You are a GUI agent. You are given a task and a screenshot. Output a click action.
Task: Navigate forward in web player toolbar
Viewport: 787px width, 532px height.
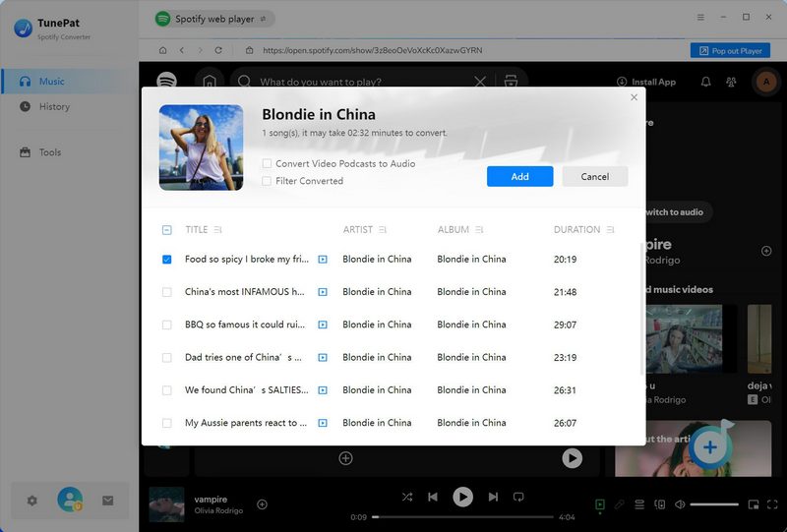pos(201,50)
